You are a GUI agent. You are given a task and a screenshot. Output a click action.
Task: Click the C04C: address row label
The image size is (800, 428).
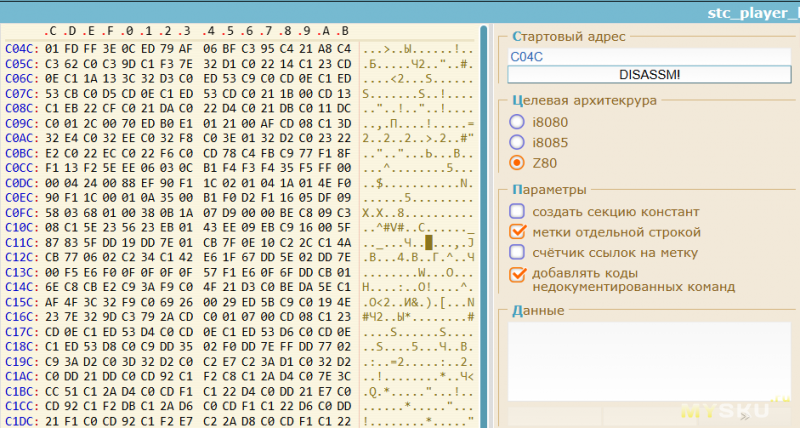(x=21, y=48)
